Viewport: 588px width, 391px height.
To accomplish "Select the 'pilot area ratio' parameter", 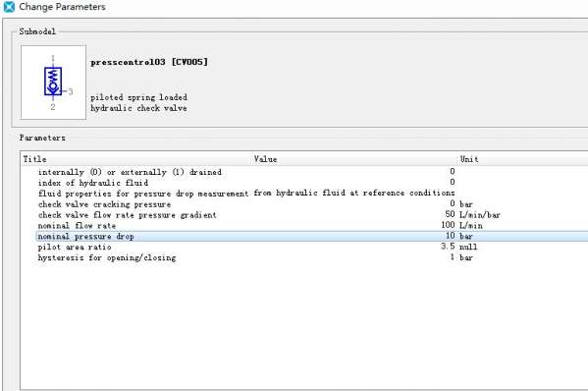I will coord(75,247).
